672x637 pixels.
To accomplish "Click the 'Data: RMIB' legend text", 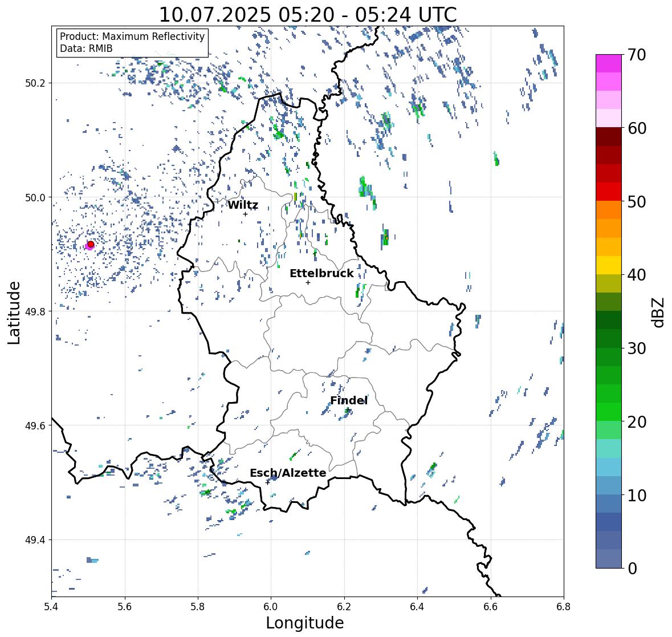I will click(x=86, y=48).
